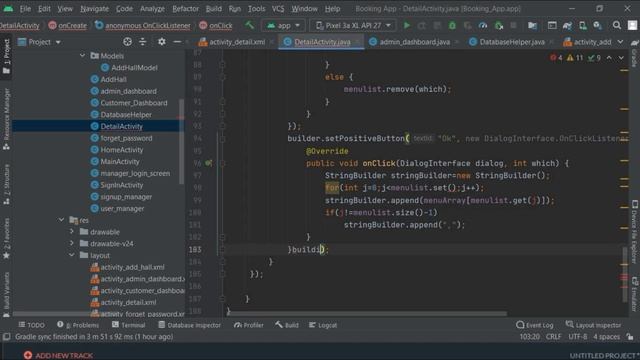
Task: Show hidden editor tabs dropdown arrow
Action: click(620, 42)
